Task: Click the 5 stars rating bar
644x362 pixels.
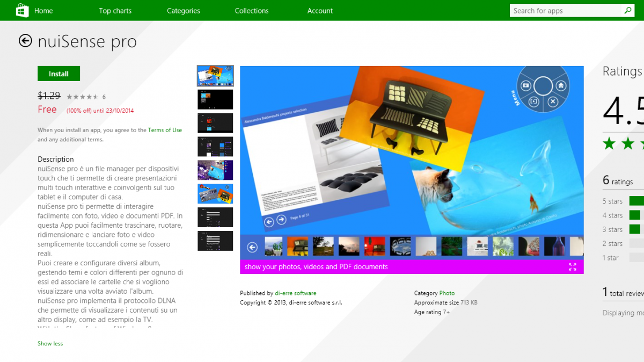Action: tap(636, 201)
